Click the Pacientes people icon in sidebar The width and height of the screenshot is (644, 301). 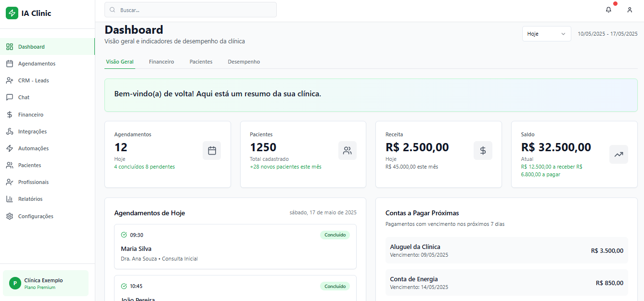point(10,165)
